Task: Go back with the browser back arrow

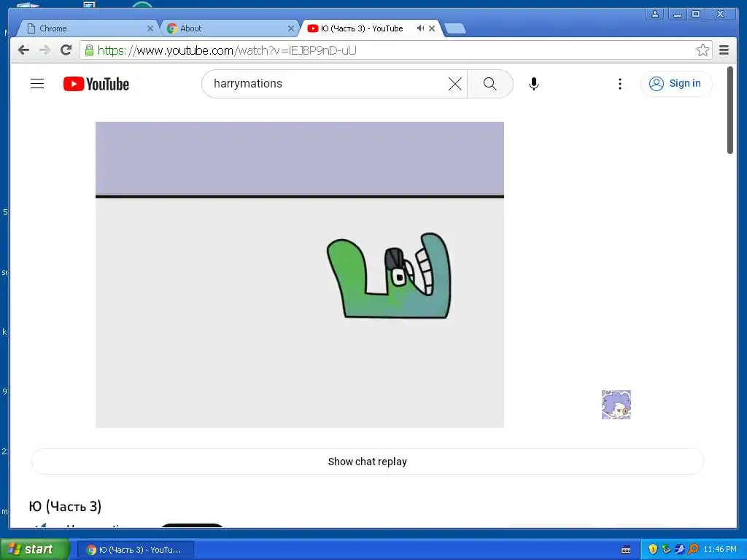Action: 24,50
